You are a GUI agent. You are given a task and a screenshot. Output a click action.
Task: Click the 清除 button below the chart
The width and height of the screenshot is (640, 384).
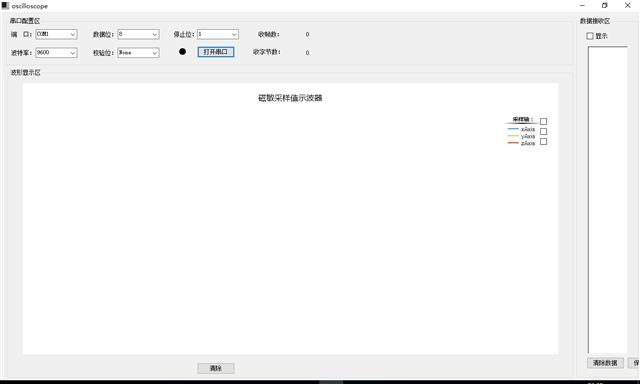point(216,368)
